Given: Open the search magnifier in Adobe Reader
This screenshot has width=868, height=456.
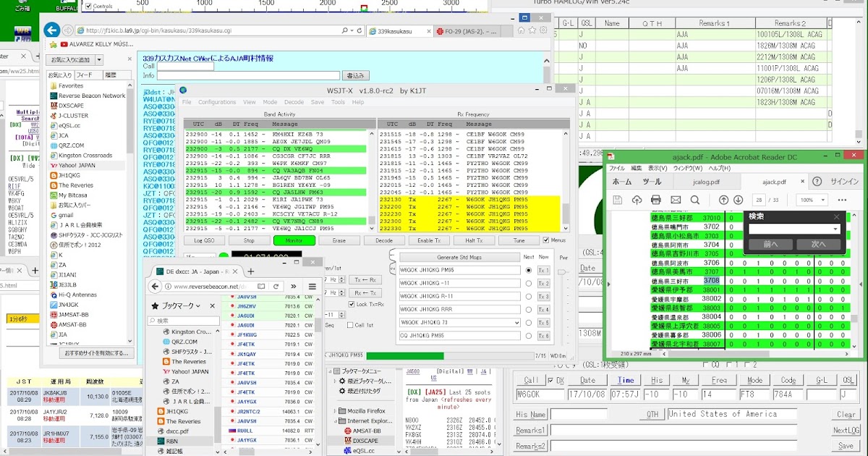Looking at the screenshot, I should coord(694,200).
